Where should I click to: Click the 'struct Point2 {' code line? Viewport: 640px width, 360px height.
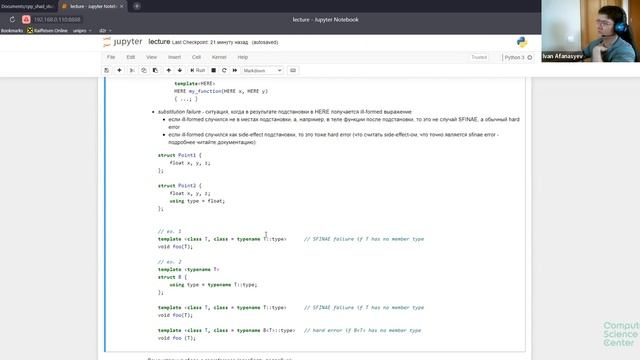tap(180, 185)
